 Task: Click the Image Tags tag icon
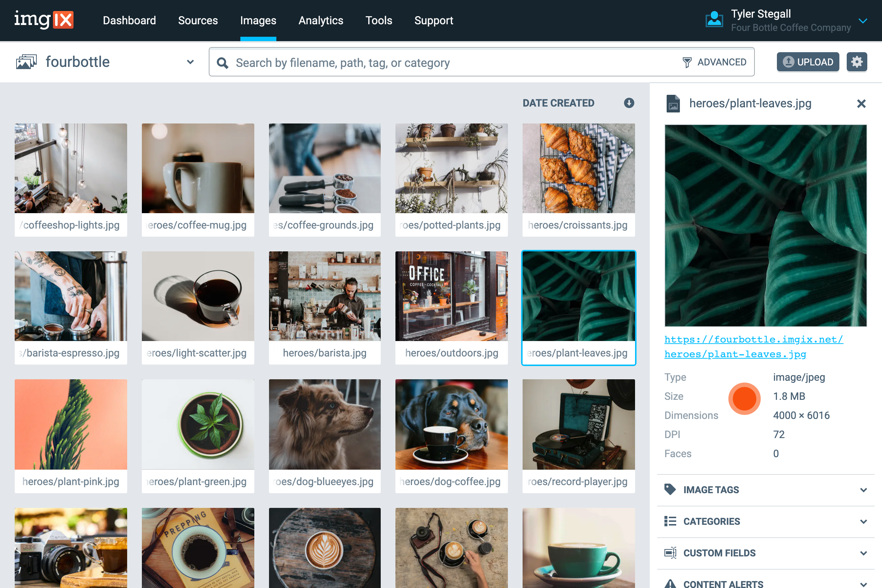click(x=670, y=490)
